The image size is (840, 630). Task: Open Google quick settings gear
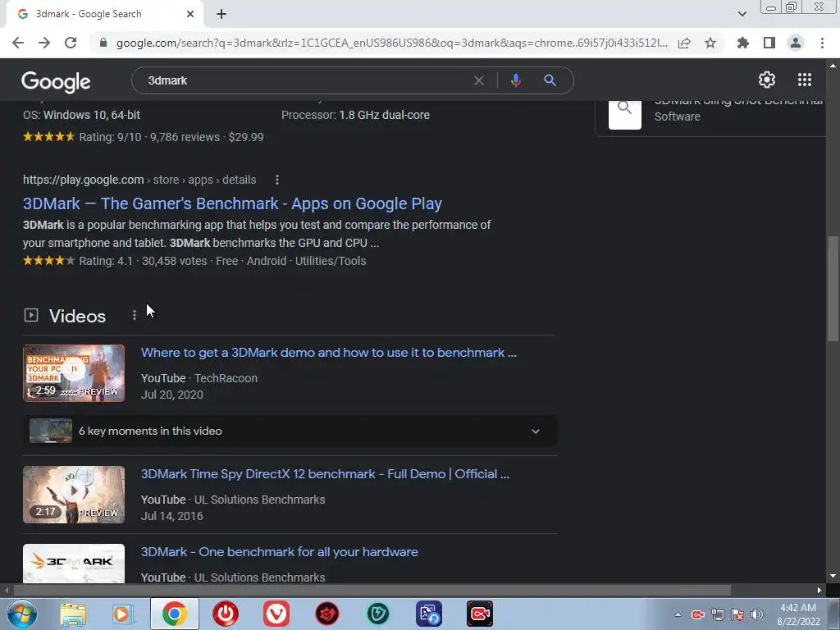coord(767,80)
